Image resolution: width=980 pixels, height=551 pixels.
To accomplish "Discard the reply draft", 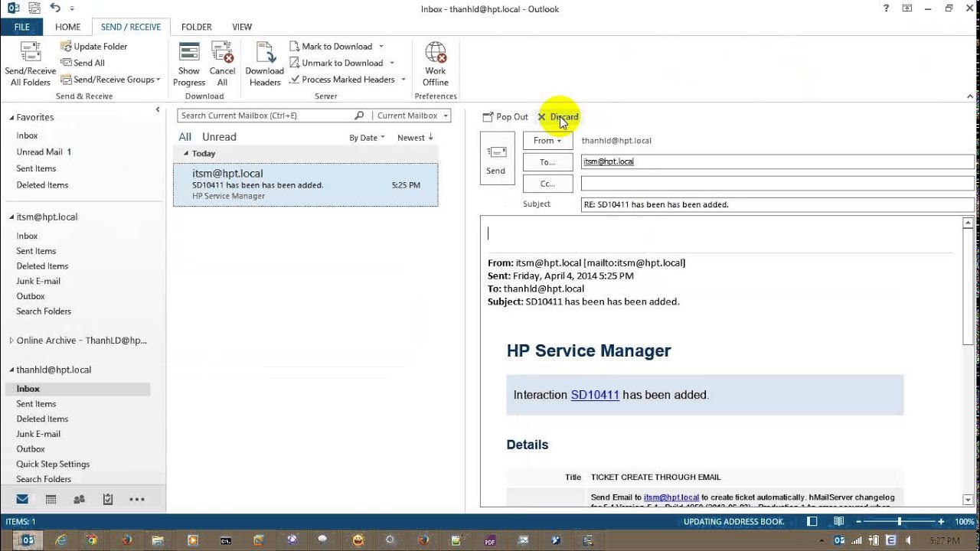I will pos(558,117).
